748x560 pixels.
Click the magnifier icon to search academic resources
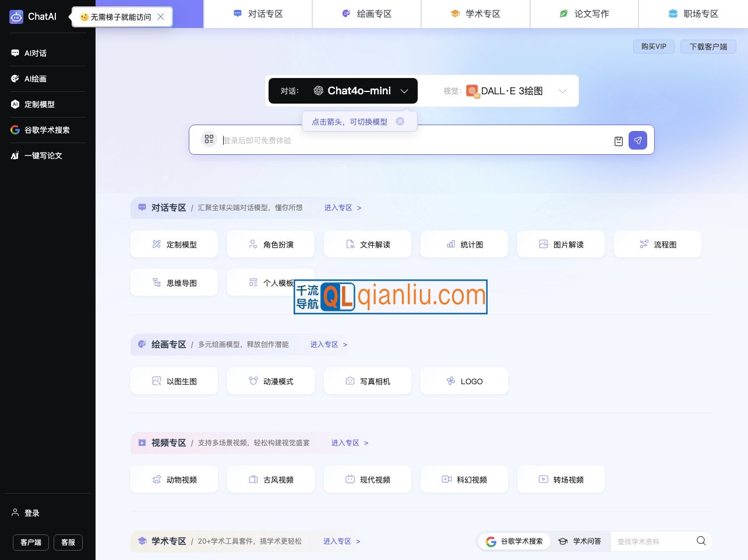pos(701,541)
